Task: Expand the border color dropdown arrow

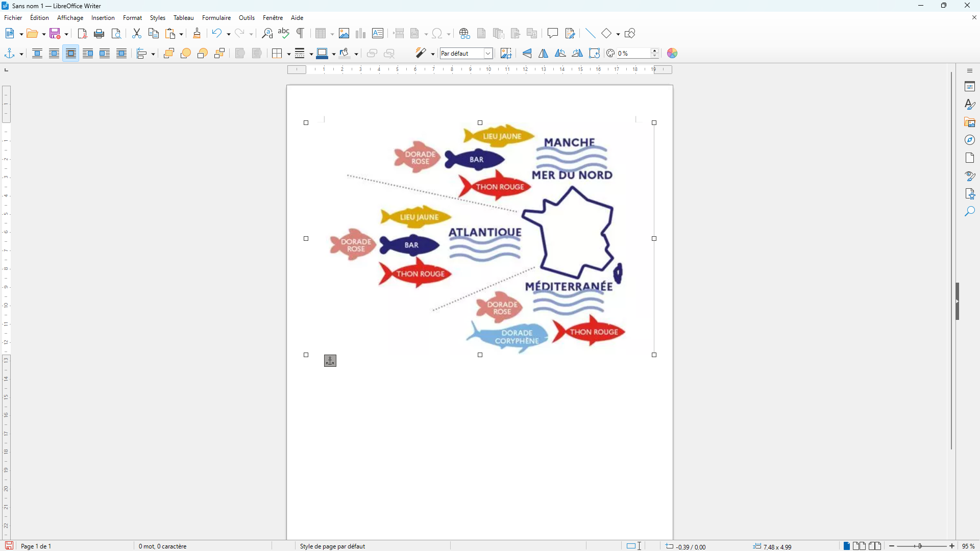Action: tap(334, 54)
